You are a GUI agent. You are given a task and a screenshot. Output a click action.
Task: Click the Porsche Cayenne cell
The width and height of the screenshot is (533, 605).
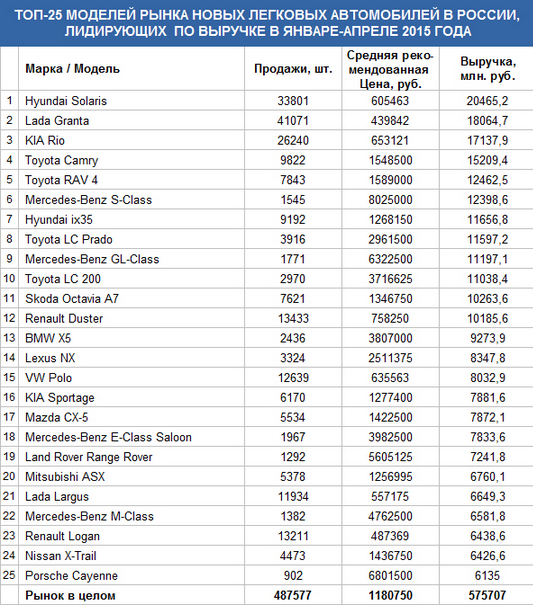71,576
